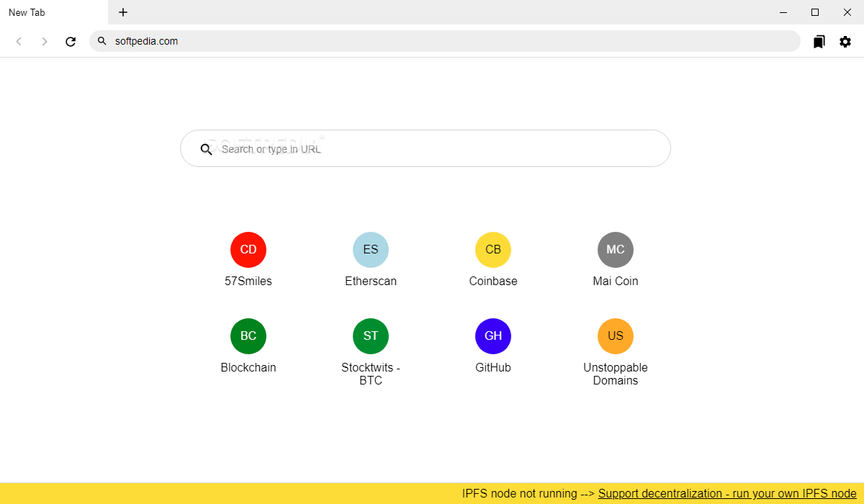Click the Stocktwits - BTC label
The height and width of the screenshot is (504, 864).
pyautogui.click(x=371, y=374)
